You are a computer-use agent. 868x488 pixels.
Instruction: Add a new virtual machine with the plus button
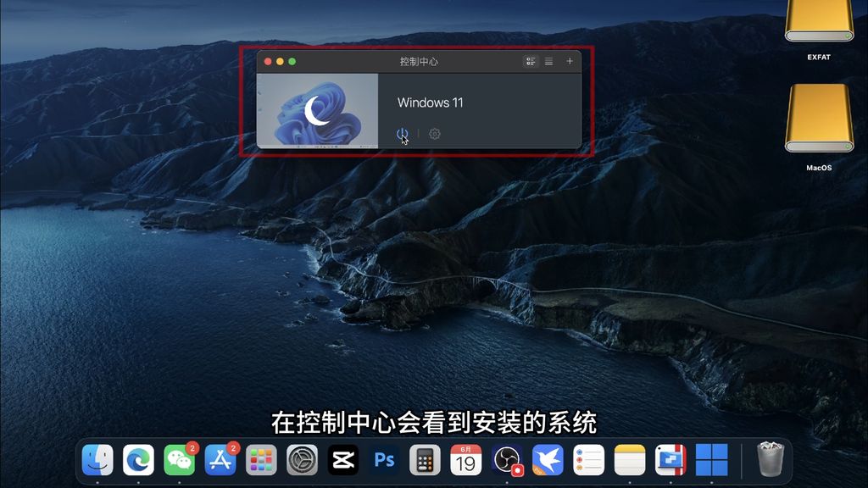570,61
